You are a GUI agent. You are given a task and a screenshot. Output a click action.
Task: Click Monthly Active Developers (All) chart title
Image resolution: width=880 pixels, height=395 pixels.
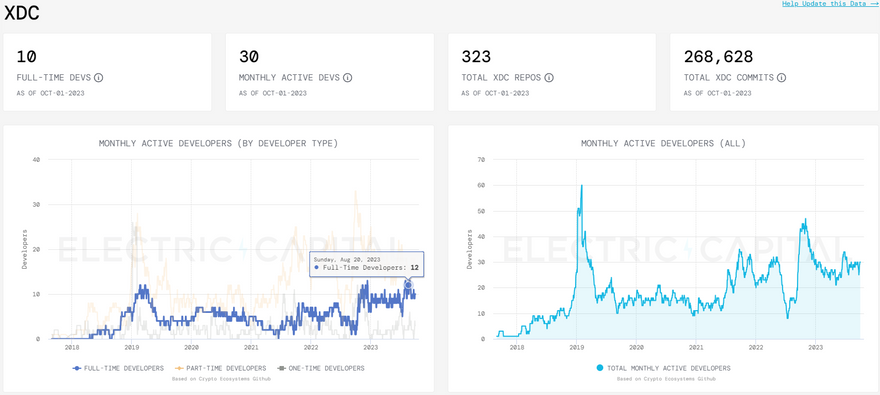coord(663,144)
